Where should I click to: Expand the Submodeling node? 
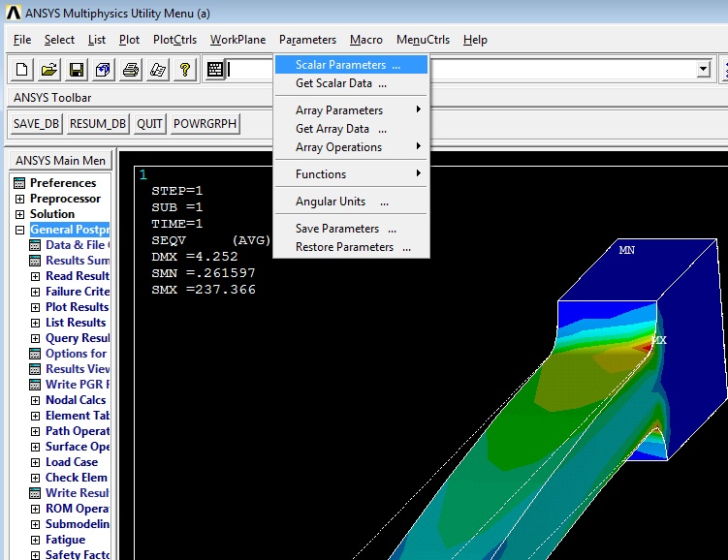pos(35,524)
